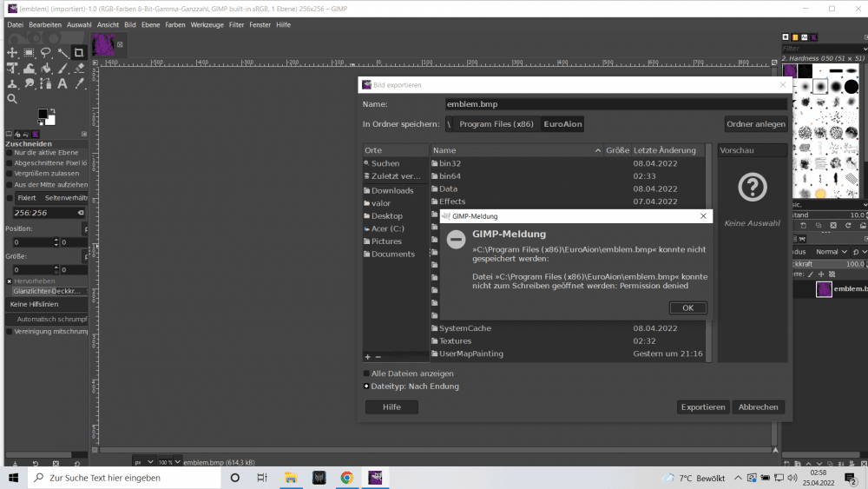
Task: Check 'Alle Dateien anzeigen' option
Action: (x=367, y=373)
